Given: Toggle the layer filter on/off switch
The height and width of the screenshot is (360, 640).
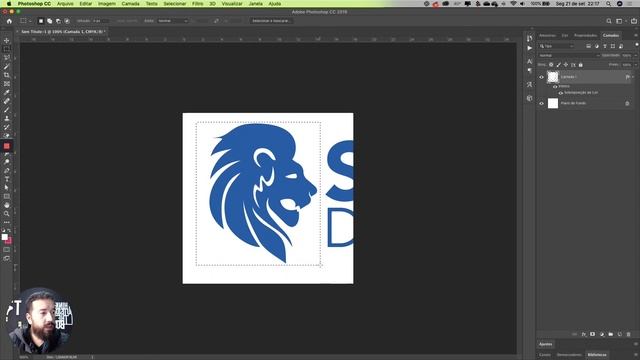Looking at the screenshot, I should pos(637,44).
